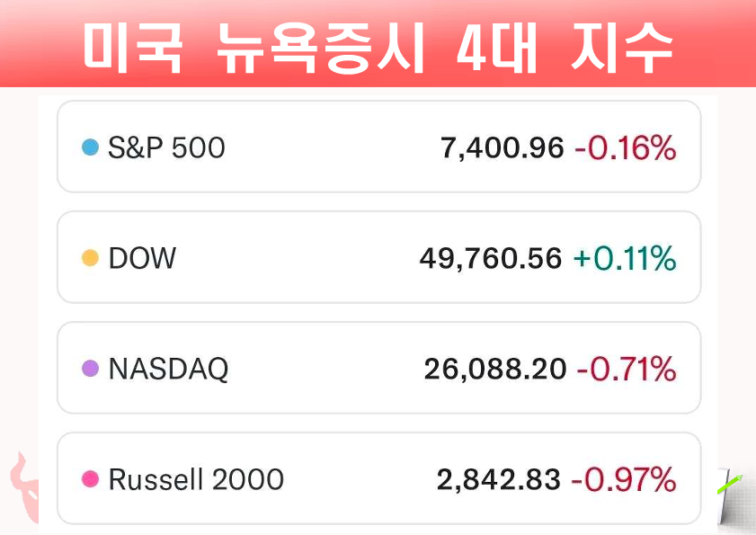This screenshot has height=535, width=756.
Task: Click the red title banner 미국 뉴욕증시 4대 지수
Action: (x=378, y=43)
